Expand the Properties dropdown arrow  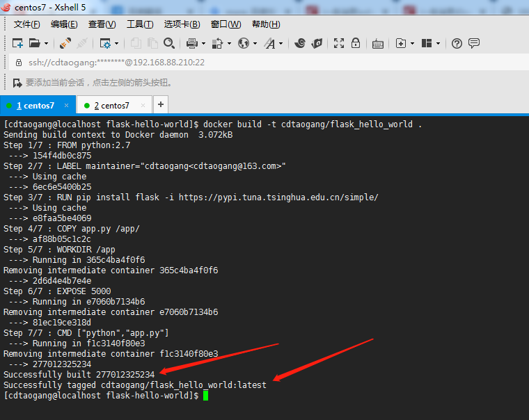point(117,44)
